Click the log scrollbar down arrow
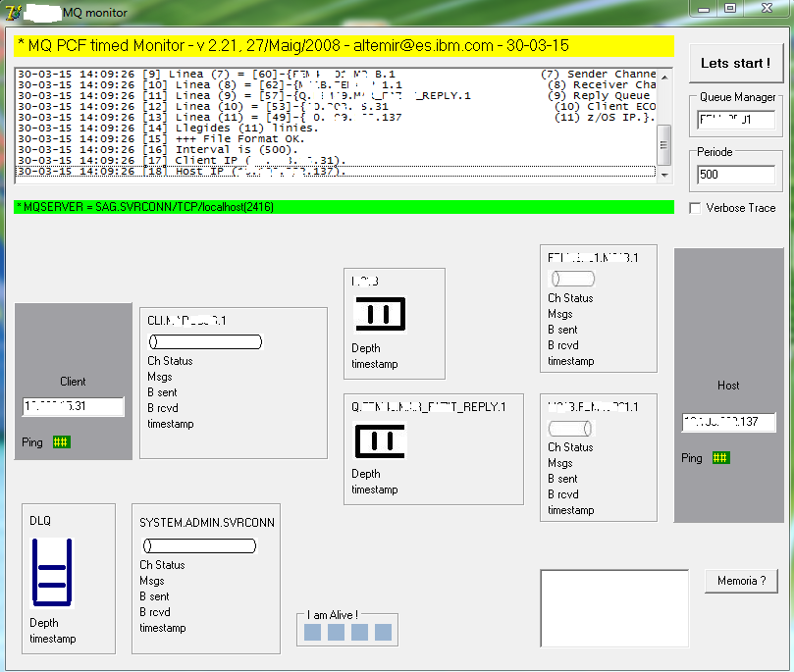Image resolution: width=794 pixels, height=672 pixels. [664, 175]
